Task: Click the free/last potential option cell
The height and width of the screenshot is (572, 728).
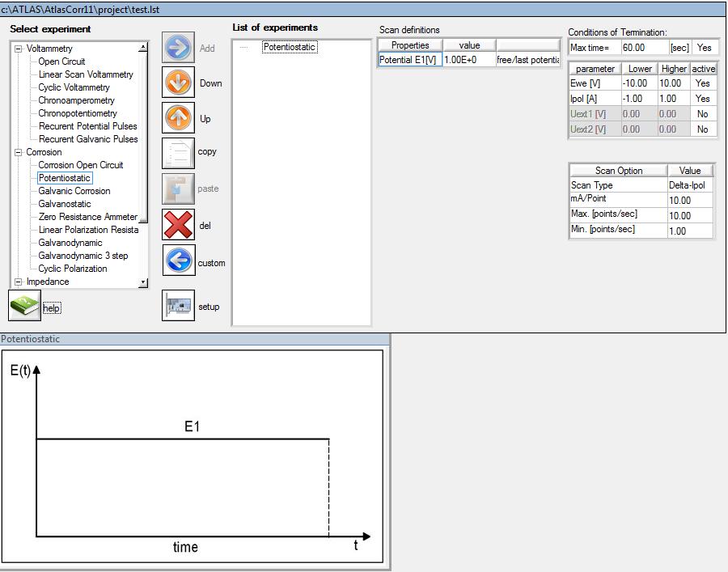Action: coord(528,60)
